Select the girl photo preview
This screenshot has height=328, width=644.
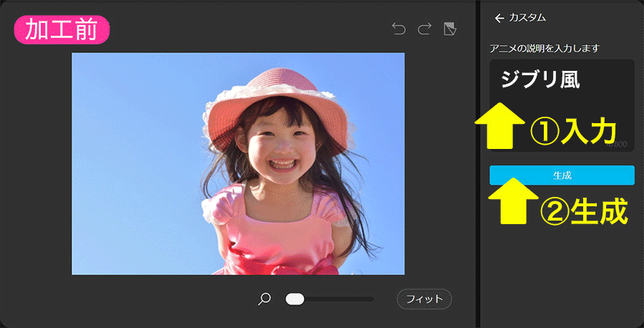tap(238, 163)
